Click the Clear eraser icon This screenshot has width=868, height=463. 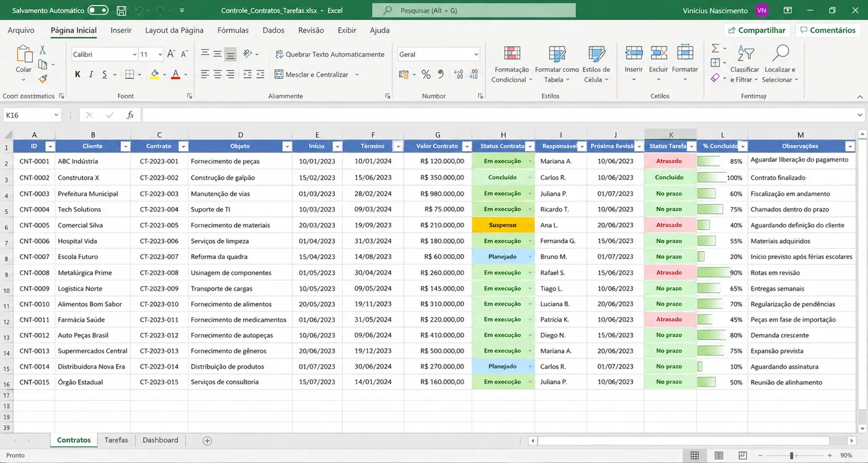pos(715,78)
